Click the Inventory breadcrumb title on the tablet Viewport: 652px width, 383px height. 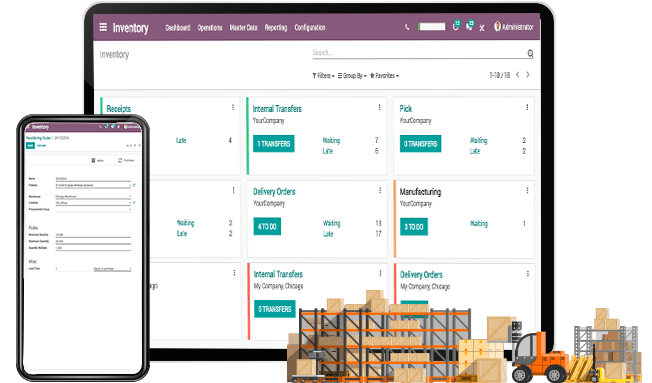click(114, 54)
